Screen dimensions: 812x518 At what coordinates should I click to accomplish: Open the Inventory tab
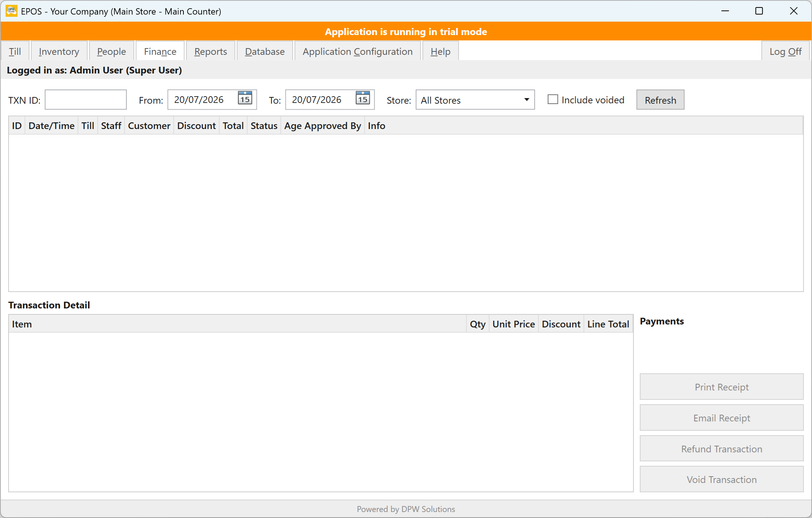[x=59, y=51]
